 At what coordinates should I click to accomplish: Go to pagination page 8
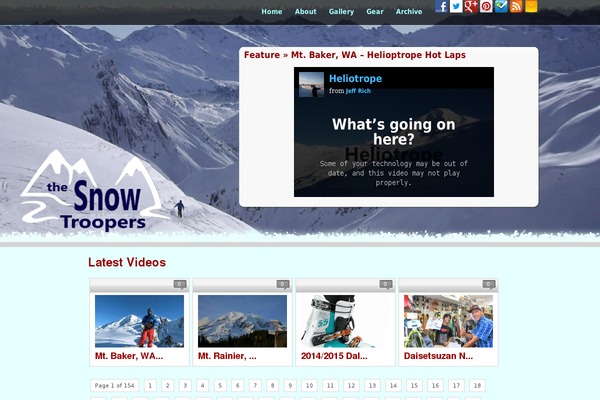pos(272,385)
